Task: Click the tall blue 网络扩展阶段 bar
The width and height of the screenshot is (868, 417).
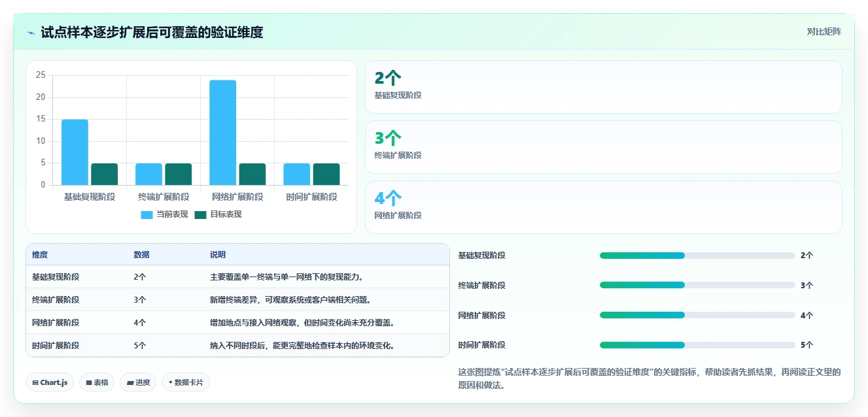Action: pos(222,133)
